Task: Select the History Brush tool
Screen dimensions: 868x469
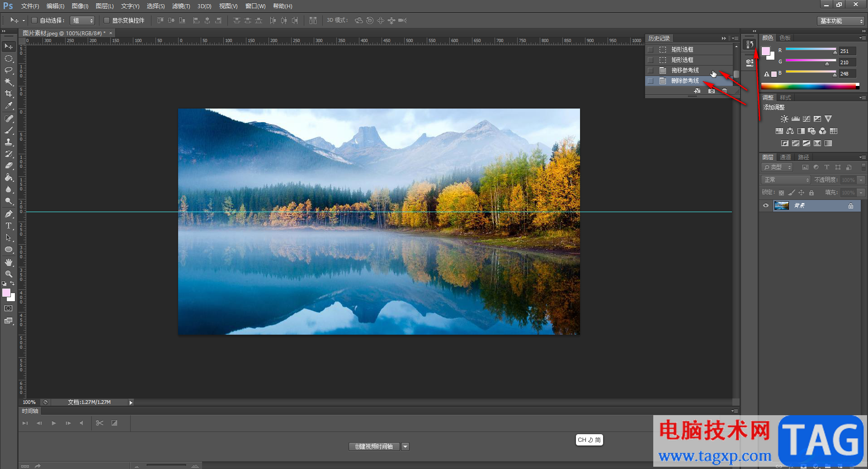Action: click(x=9, y=154)
